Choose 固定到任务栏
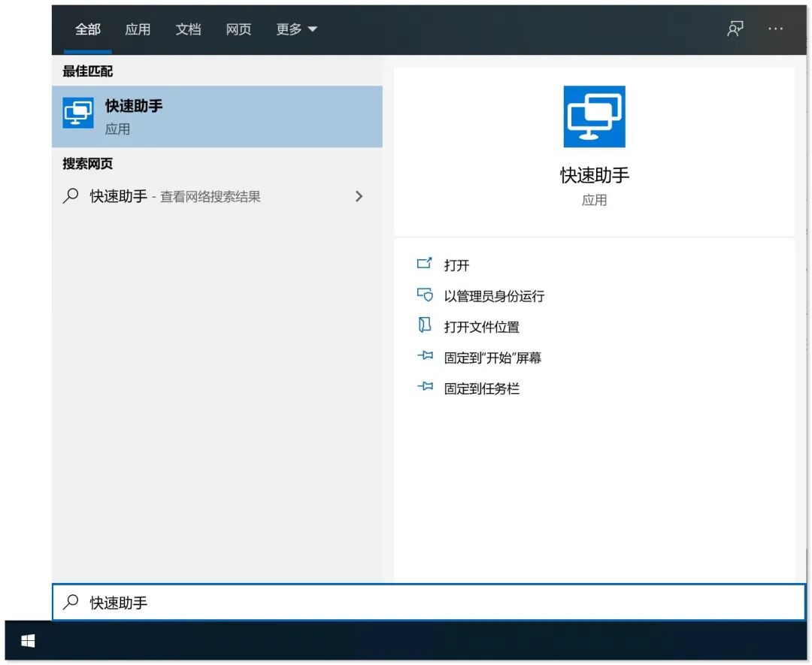The height and width of the screenshot is (665, 812). pos(482,388)
